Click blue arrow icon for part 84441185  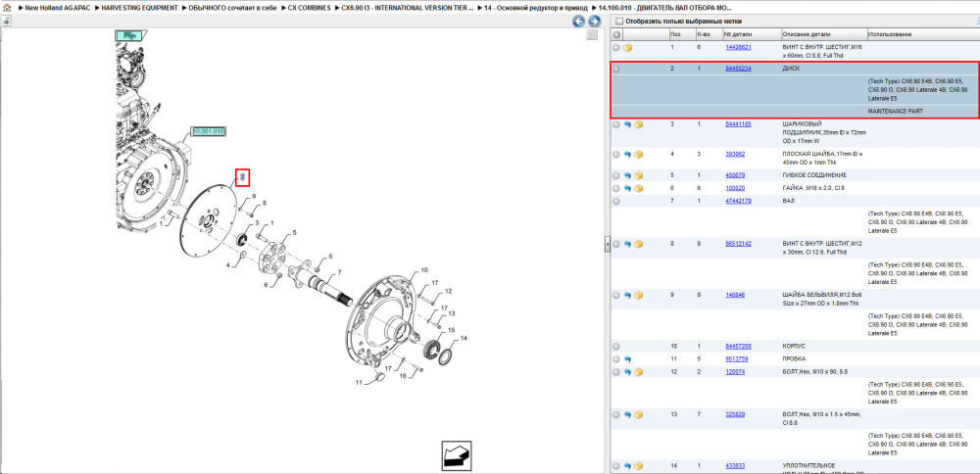628,124
